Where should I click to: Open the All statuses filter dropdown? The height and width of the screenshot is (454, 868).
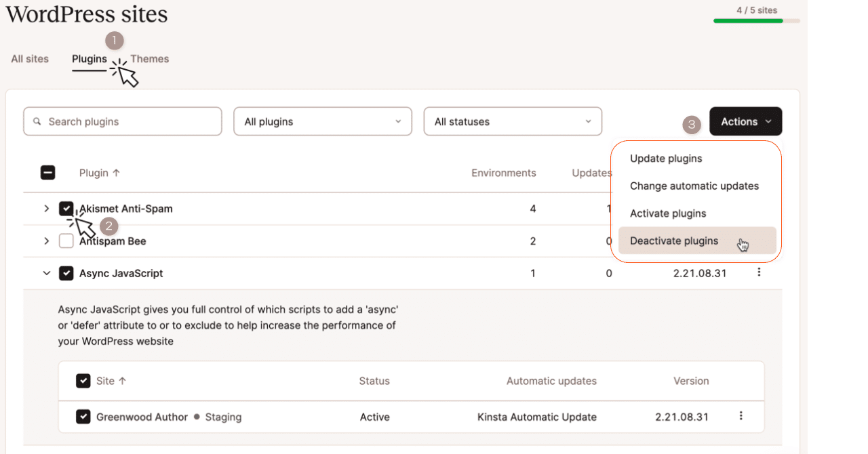coord(512,121)
